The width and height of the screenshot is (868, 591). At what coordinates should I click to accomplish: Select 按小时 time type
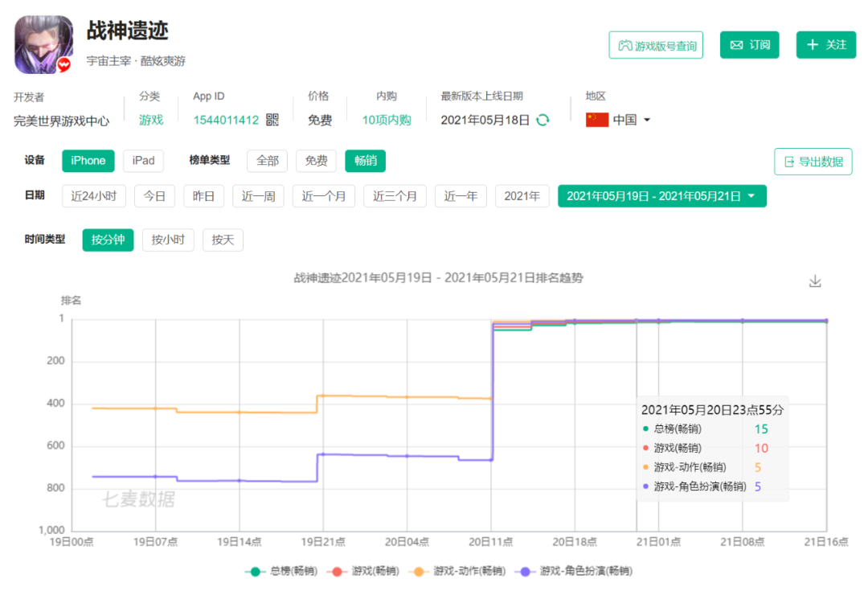168,240
